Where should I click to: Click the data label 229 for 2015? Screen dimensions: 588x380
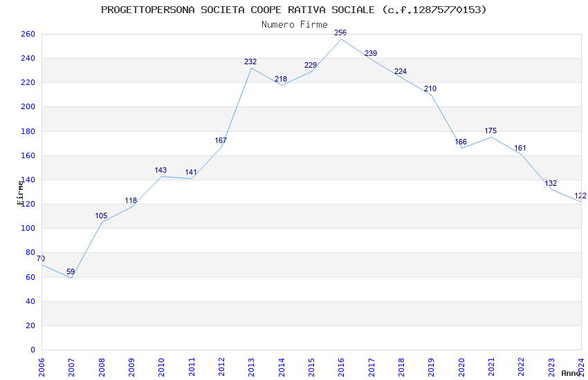tap(311, 65)
